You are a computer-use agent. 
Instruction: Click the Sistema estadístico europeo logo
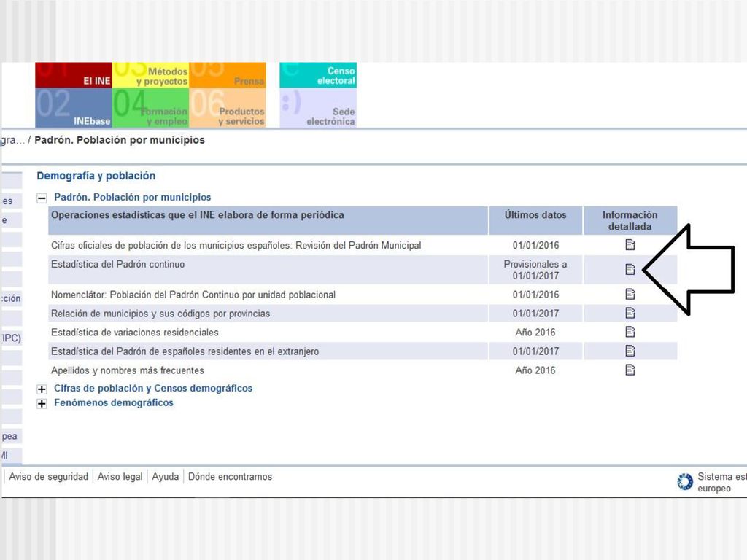[x=685, y=482]
